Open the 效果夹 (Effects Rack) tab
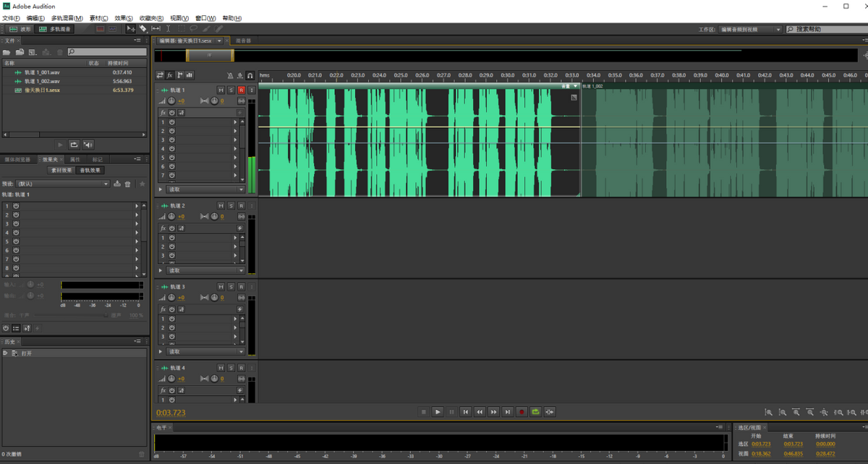 click(52, 159)
